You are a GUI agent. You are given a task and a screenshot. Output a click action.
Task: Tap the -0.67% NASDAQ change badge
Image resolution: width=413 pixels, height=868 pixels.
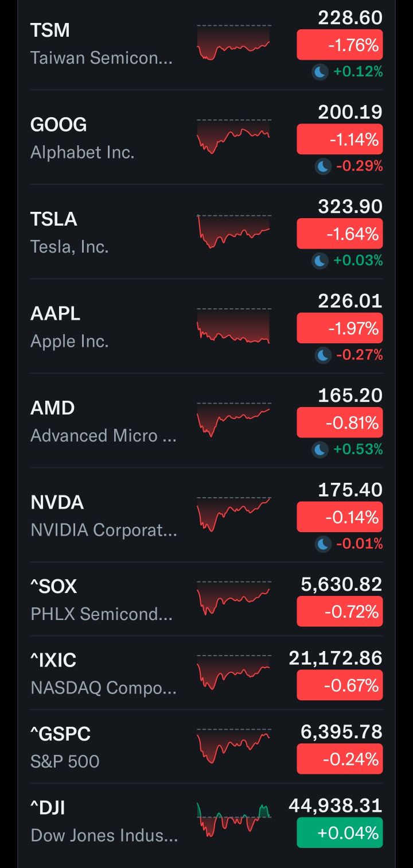point(340,685)
